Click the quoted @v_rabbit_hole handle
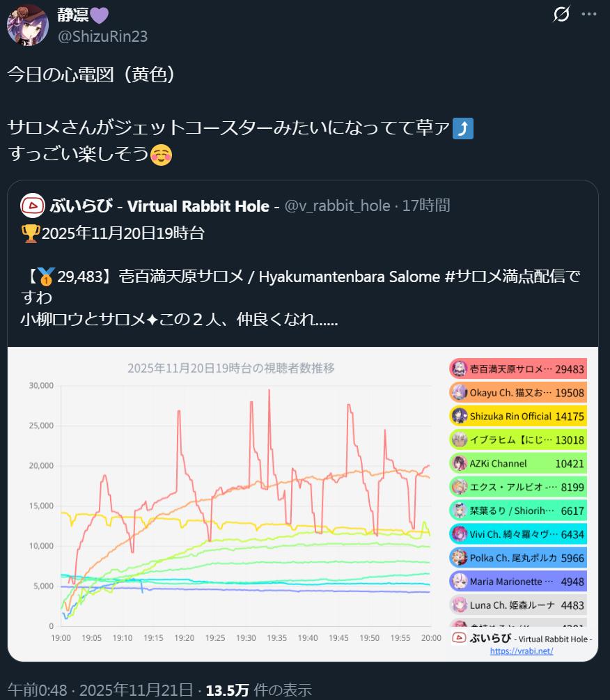Screen dimensions: 610x700 click(337, 205)
